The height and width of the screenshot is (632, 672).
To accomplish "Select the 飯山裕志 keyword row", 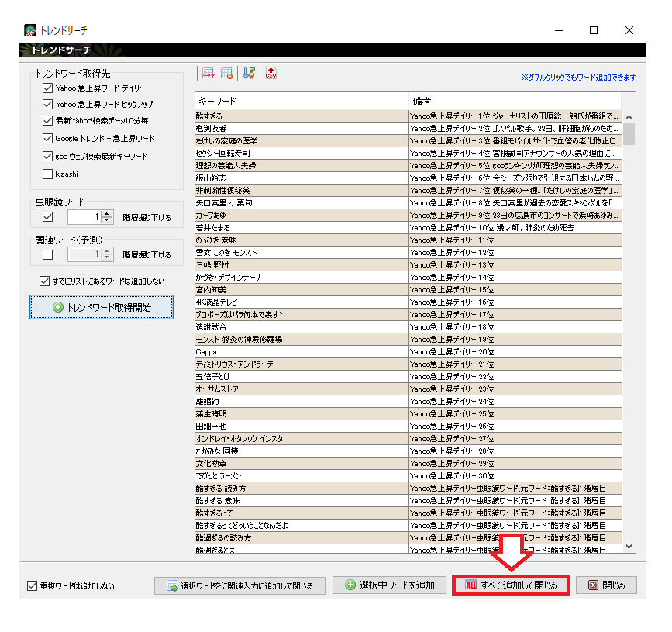I will tap(408, 178).
